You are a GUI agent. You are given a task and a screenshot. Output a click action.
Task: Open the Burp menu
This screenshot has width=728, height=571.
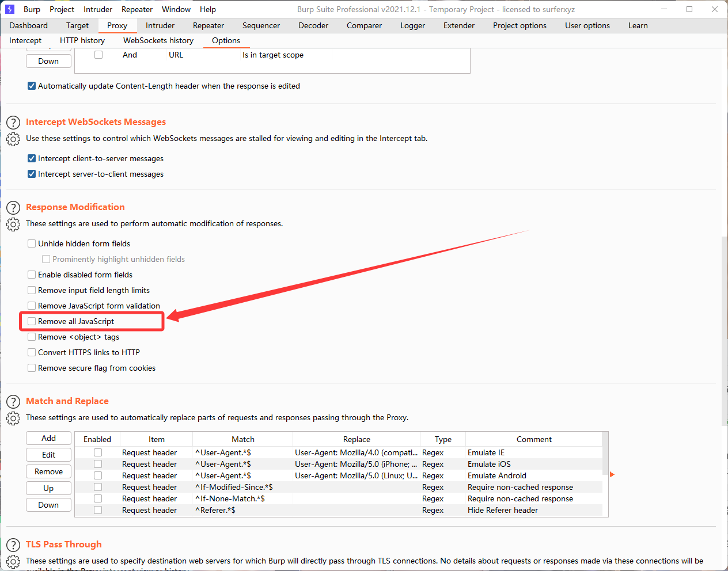32,9
